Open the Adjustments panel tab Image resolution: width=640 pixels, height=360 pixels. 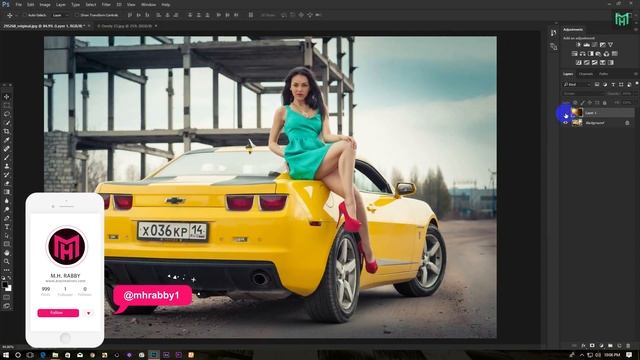(x=573, y=29)
